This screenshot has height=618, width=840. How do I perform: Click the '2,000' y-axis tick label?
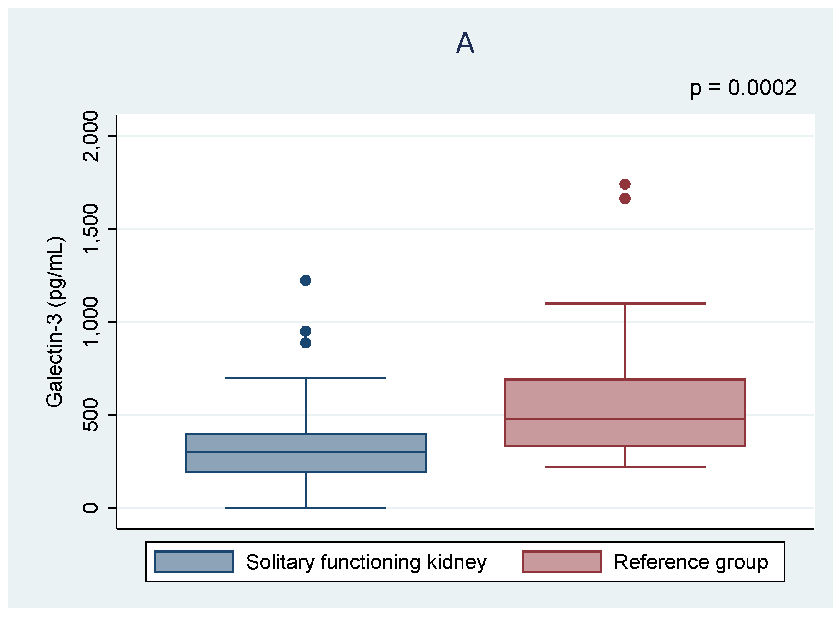point(91,136)
